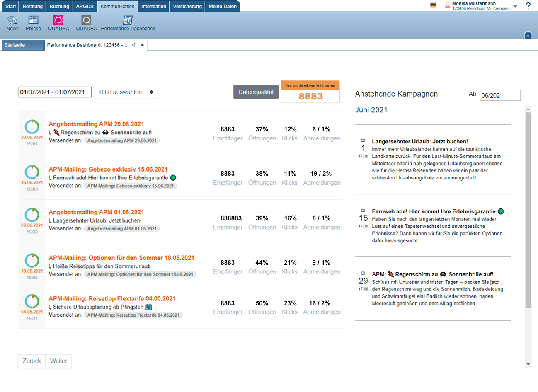The height and width of the screenshot is (392, 538).
Task: Open the 'Bitte auswählen' dropdown
Action: (126, 92)
